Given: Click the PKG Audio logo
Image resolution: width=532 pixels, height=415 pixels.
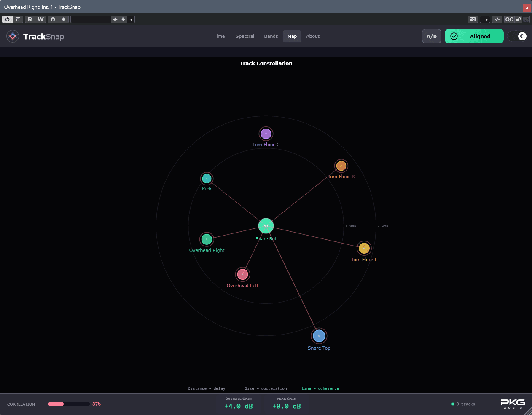Looking at the screenshot, I should coord(513,404).
